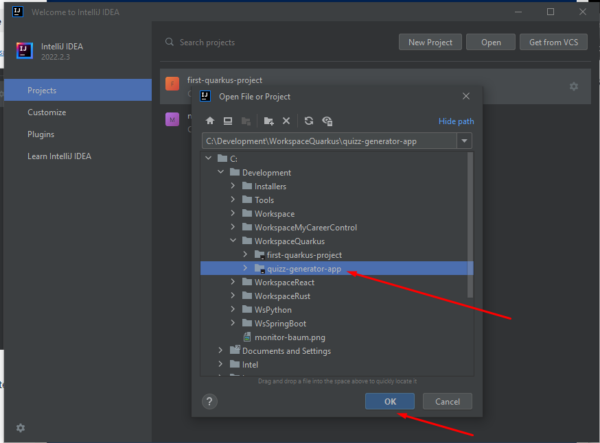Open options gear for first-quarkus-project
The height and width of the screenshot is (443, 600).
point(574,86)
